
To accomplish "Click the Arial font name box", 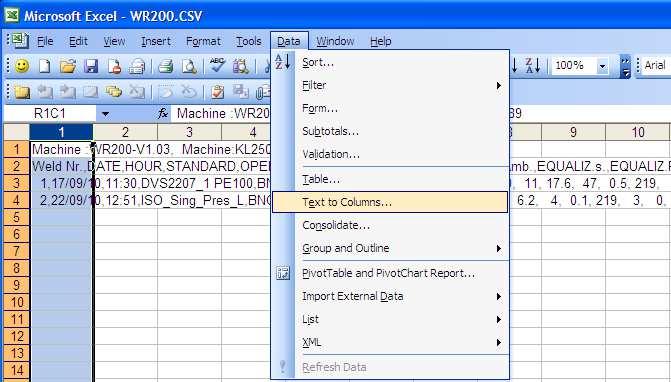I will coord(655,65).
